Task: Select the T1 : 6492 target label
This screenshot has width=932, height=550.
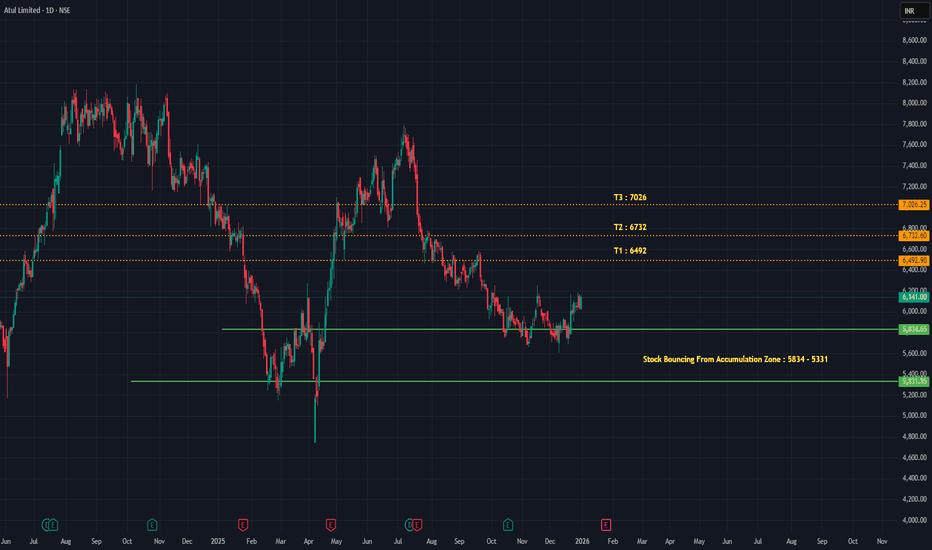Action: [630, 250]
